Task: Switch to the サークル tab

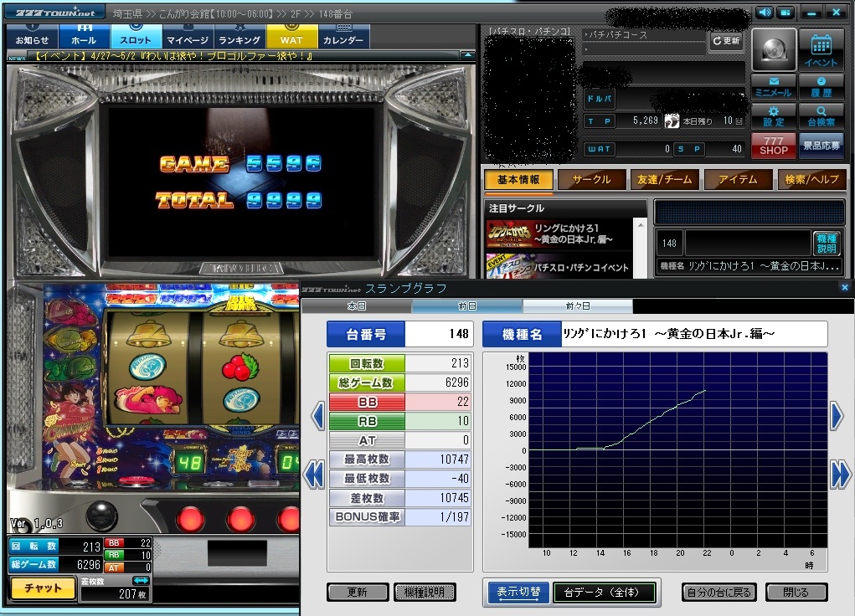Action: [591, 179]
